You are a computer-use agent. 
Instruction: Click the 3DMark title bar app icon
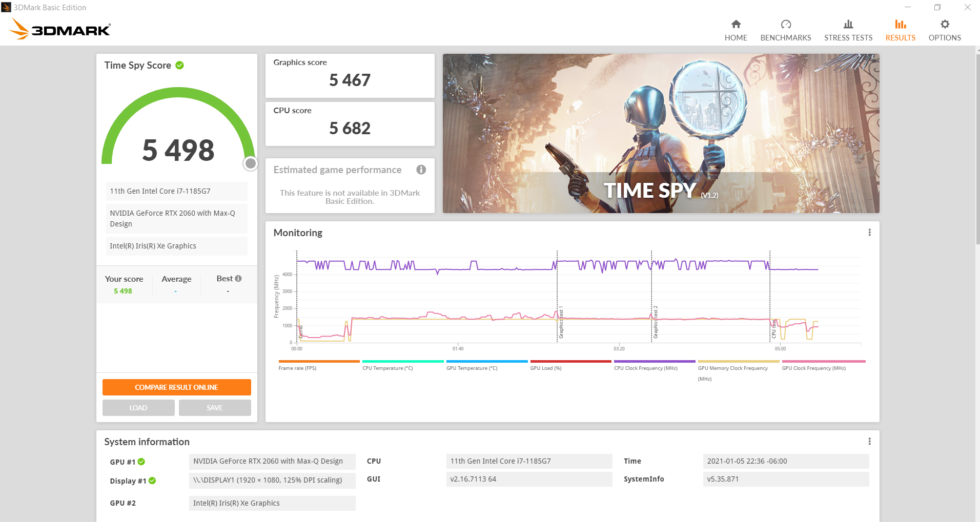coord(6,7)
